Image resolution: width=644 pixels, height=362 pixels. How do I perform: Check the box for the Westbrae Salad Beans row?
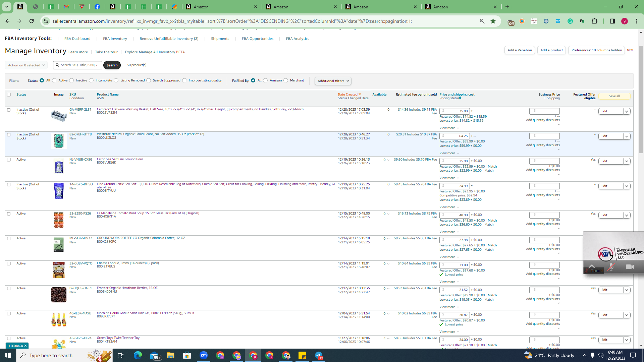(x=9, y=135)
